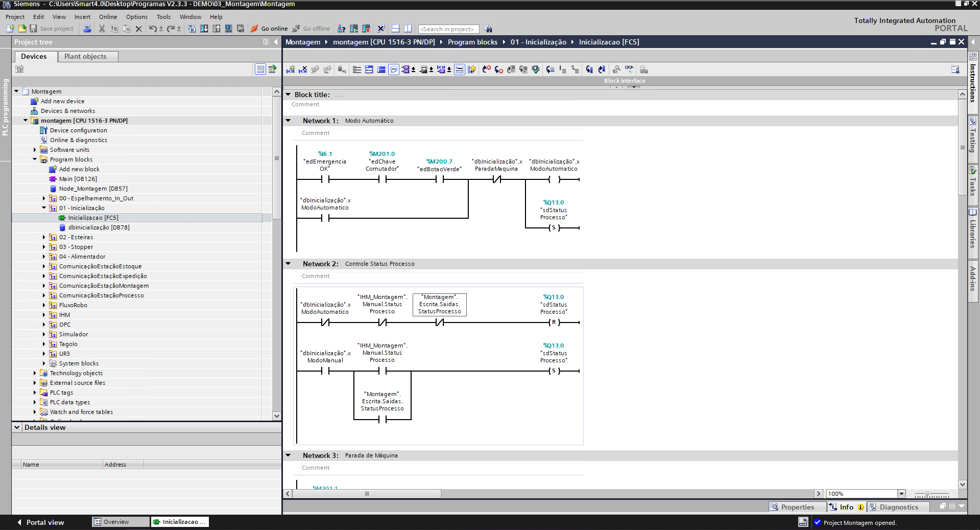Switch to the Plant objects tab
This screenshot has width=980, height=530.
click(87, 56)
